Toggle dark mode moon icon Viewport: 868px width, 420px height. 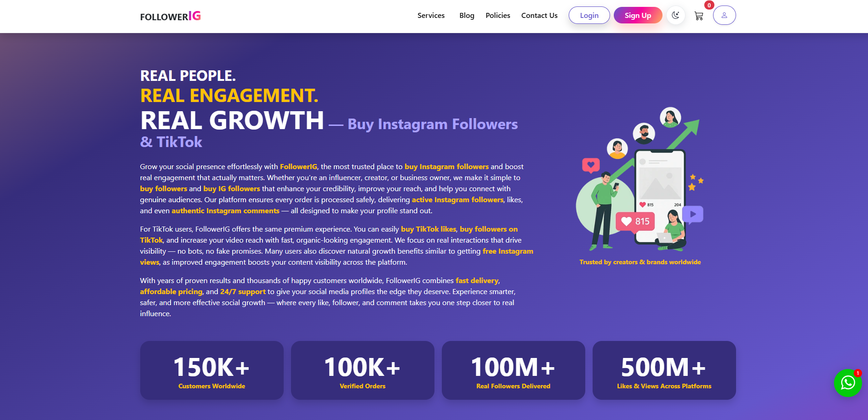point(675,15)
